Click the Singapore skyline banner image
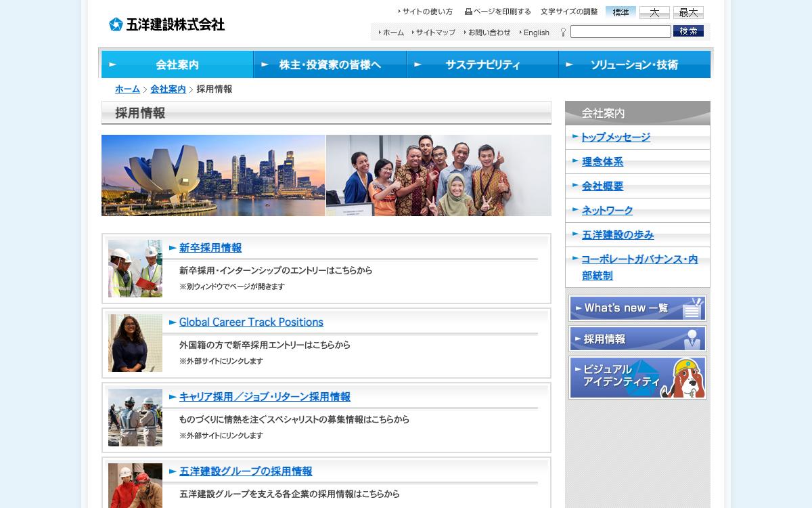This screenshot has height=508, width=812. click(213, 175)
